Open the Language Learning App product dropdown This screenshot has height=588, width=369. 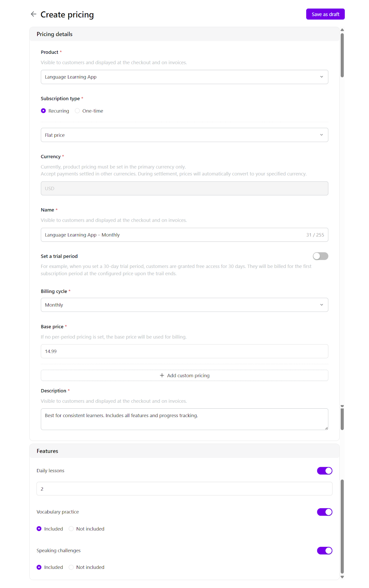pos(184,77)
